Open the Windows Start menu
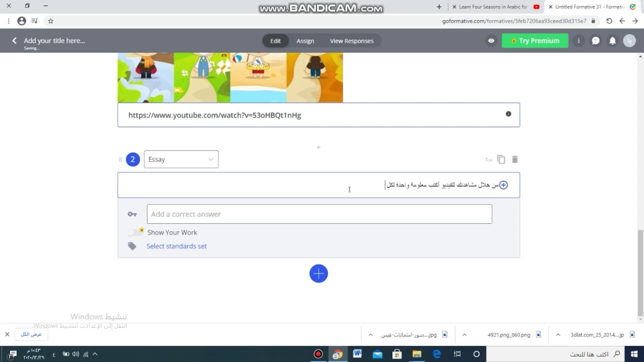 635,354
